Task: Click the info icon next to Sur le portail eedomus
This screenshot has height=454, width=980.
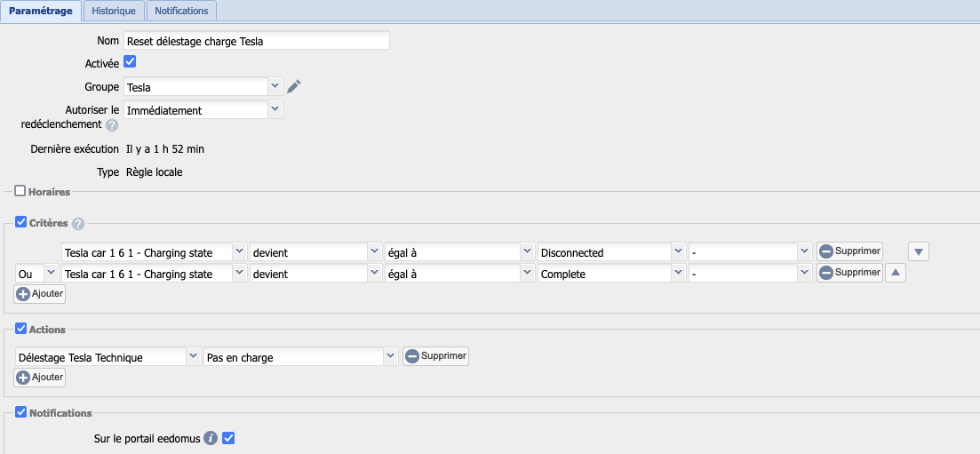Action: coord(211,438)
